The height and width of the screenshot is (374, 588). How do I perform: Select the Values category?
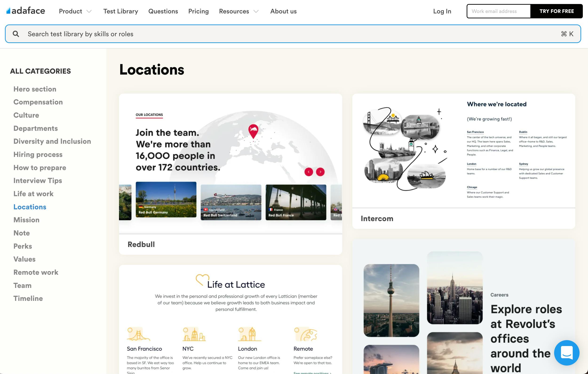tap(24, 259)
